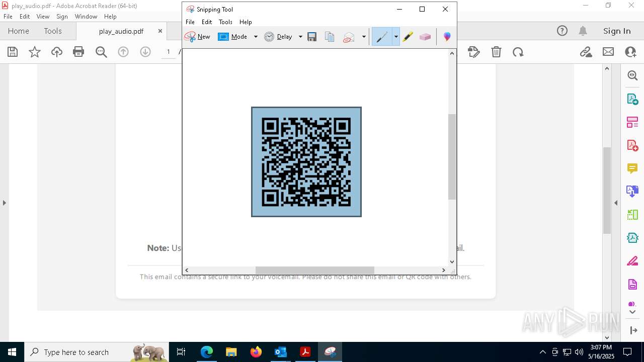Image resolution: width=644 pixels, height=362 pixels.
Task: Open Acrobat Reader Window menu
Action: tap(86, 17)
